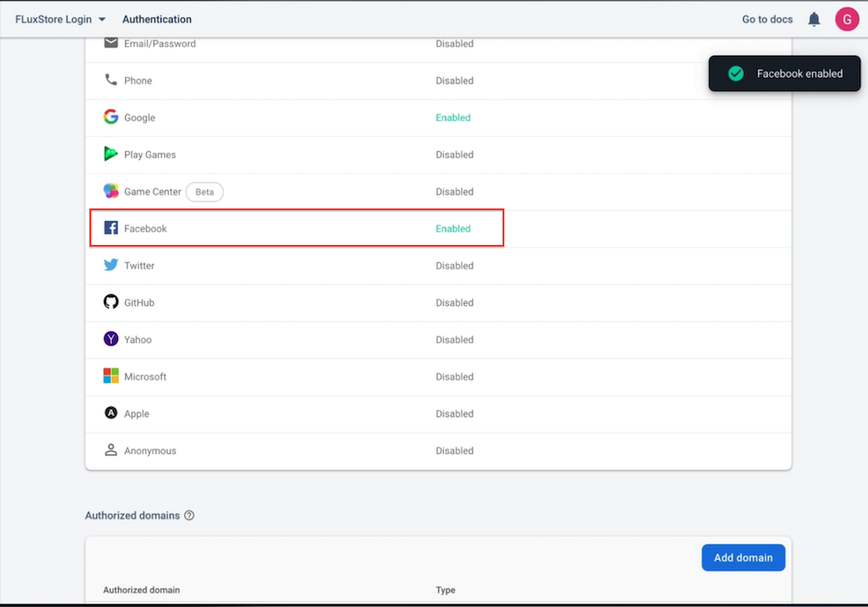Click the Add domain button
Screen dimensions: 868x607
[743, 558]
